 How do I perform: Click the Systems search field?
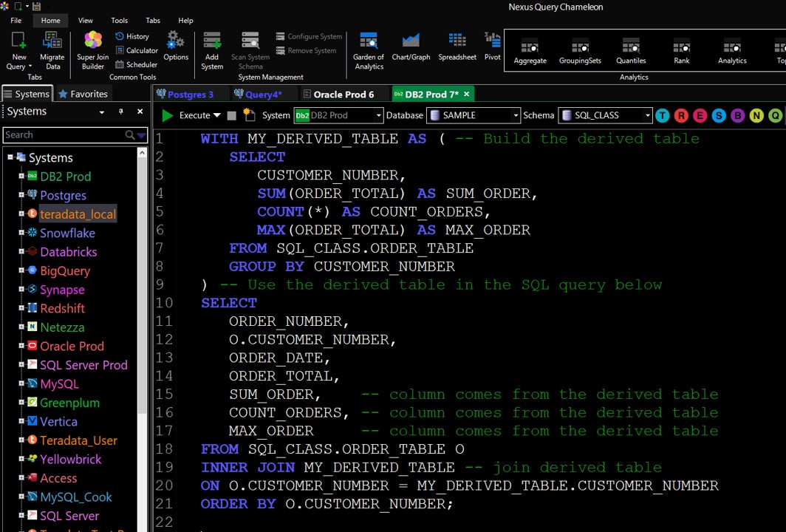point(64,135)
